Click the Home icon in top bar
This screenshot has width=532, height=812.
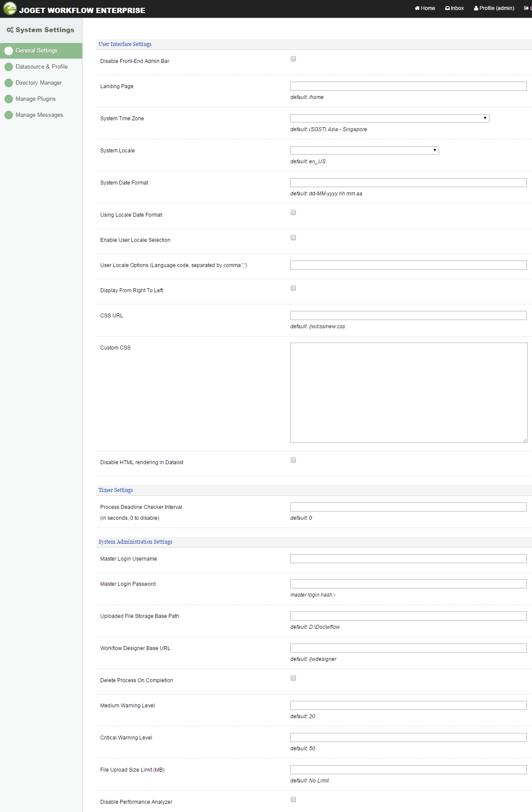[x=417, y=8]
